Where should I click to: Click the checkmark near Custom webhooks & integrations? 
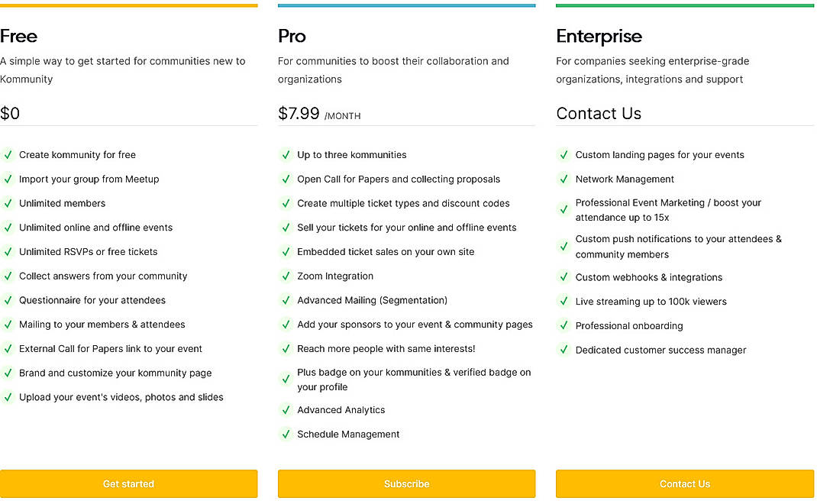point(563,277)
